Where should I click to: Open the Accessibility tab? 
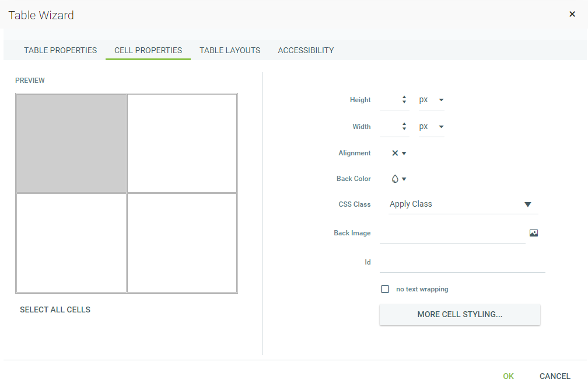tap(306, 50)
